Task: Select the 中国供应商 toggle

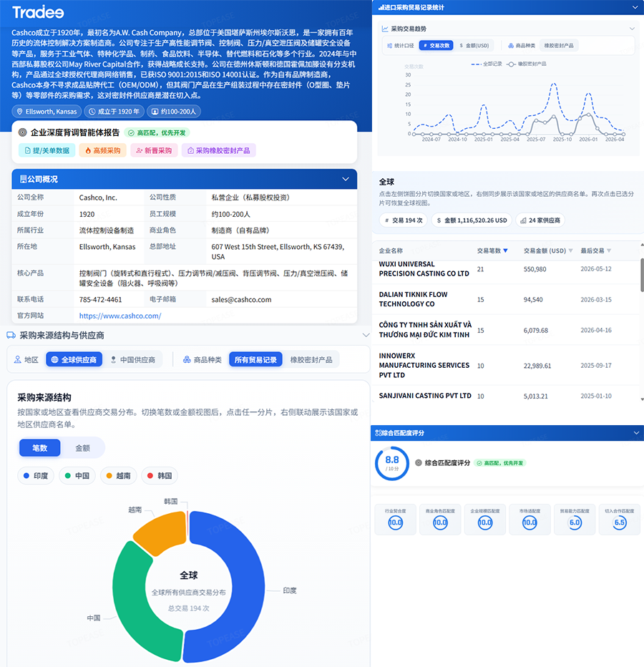Action: coord(133,359)
